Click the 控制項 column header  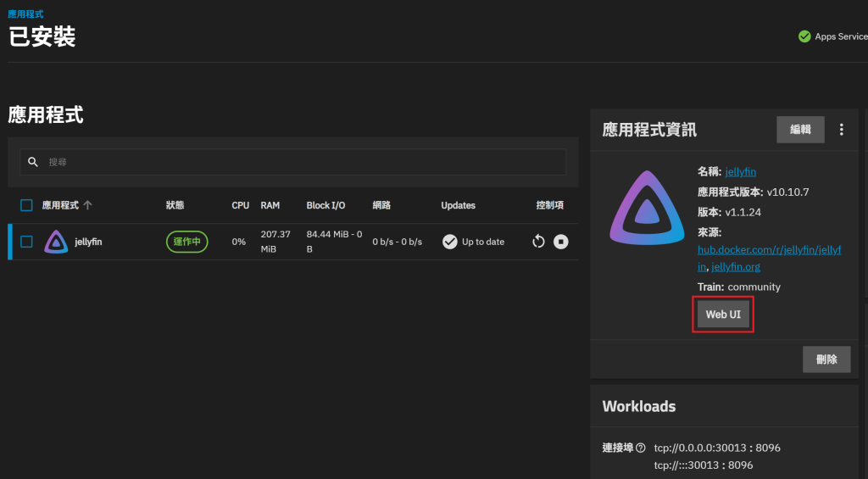click(x=549, y=205)
